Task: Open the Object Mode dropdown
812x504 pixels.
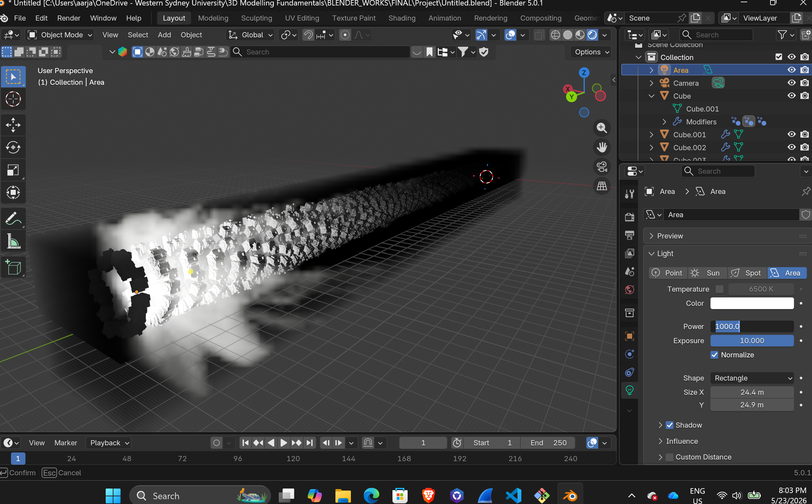Action: [60, 35]
